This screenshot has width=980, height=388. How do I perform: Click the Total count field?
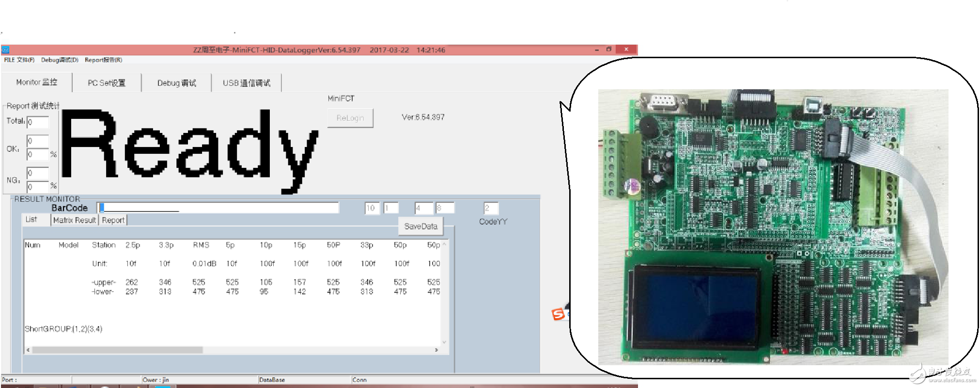[38, 122]
